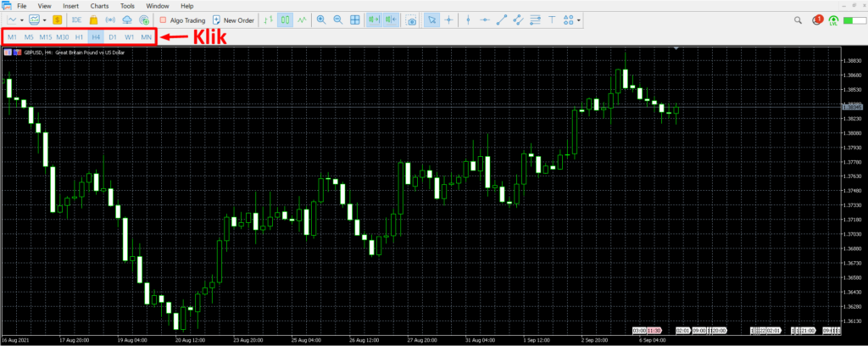Expand the objects shapes dropdown arrow

[580, 20]
